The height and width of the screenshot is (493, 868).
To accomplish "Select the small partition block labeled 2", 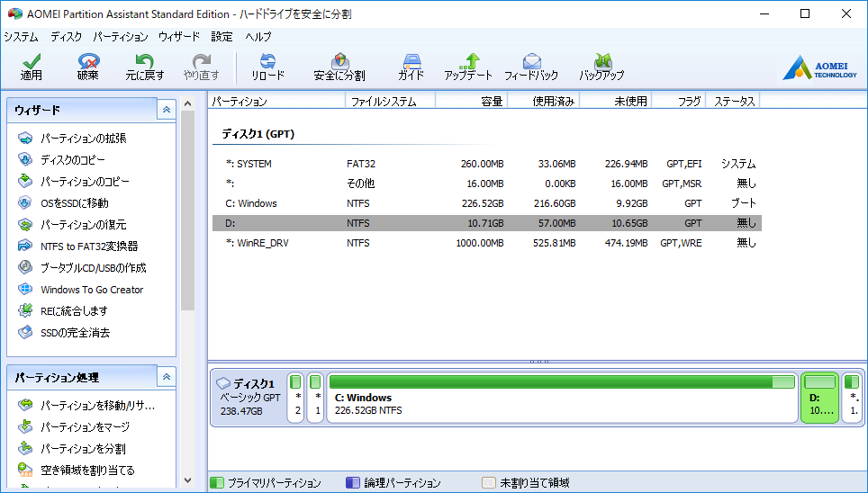I will tap(296, 398).
